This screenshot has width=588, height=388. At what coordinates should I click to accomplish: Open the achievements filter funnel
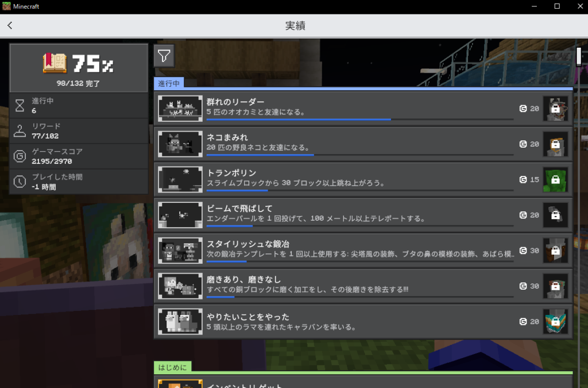click(164, 56)
